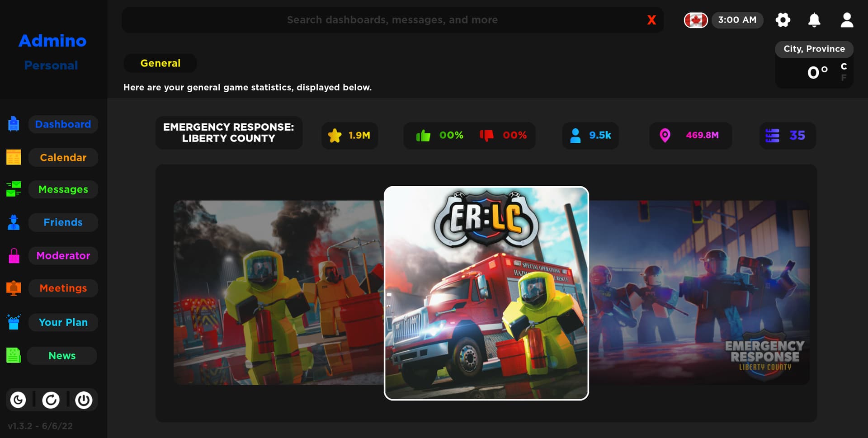Click the Friends person icon
868x438 pixels.
tap(14, 222)
